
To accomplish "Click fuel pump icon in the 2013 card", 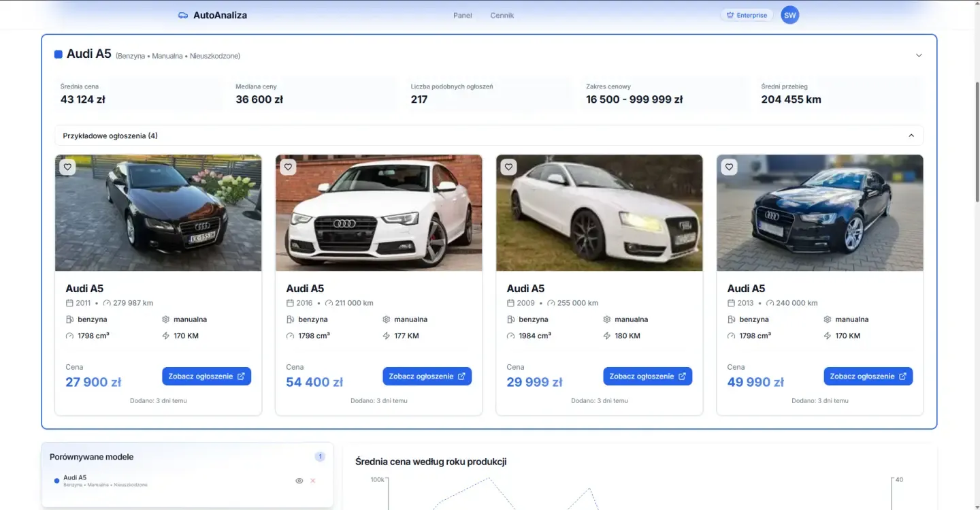I will [x=731, y=319].
